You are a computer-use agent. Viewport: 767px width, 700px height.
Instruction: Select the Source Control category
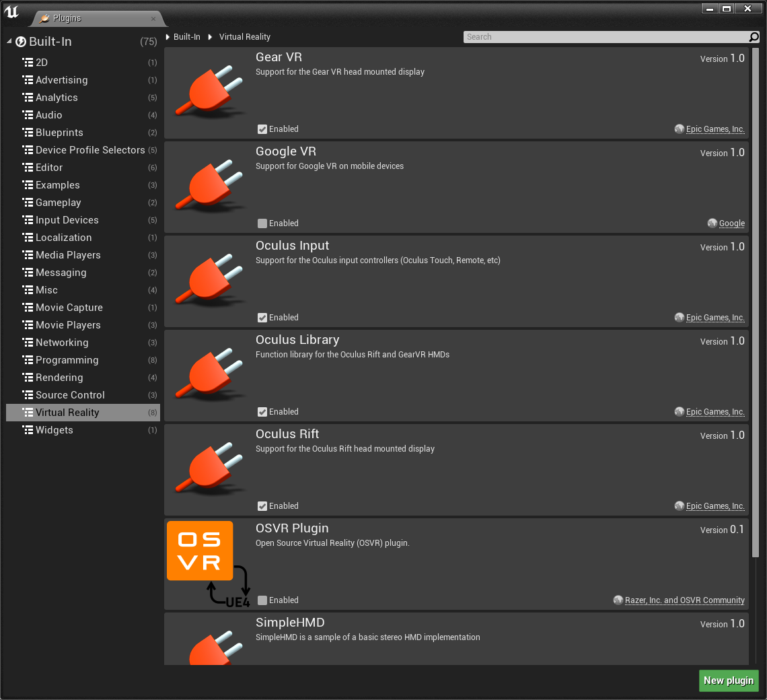pyautogui.click(x=83, y=395)
